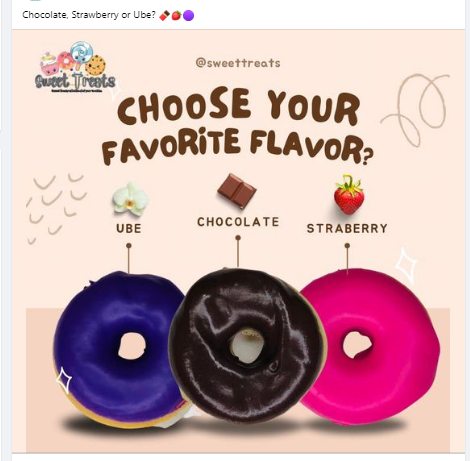Image resolution: width=470 pixels, height=461 pixels.
Task: Click the purple ube donut
Action: (120, 349)
